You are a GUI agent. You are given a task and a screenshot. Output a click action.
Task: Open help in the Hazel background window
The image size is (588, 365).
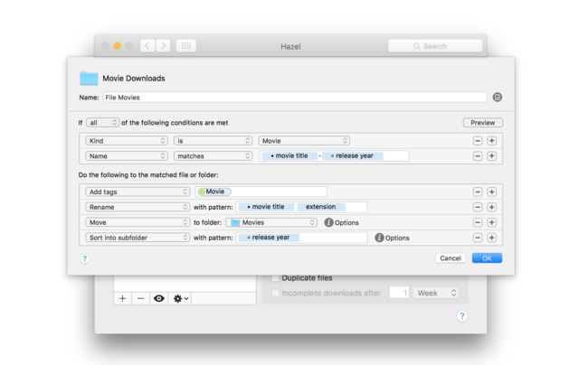coord(462,316)
